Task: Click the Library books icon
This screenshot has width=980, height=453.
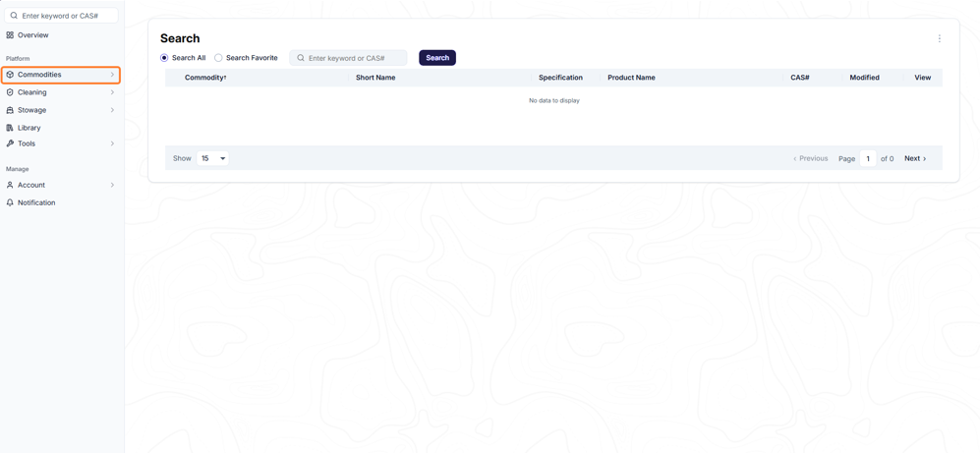Action: (x=10, y=128)
